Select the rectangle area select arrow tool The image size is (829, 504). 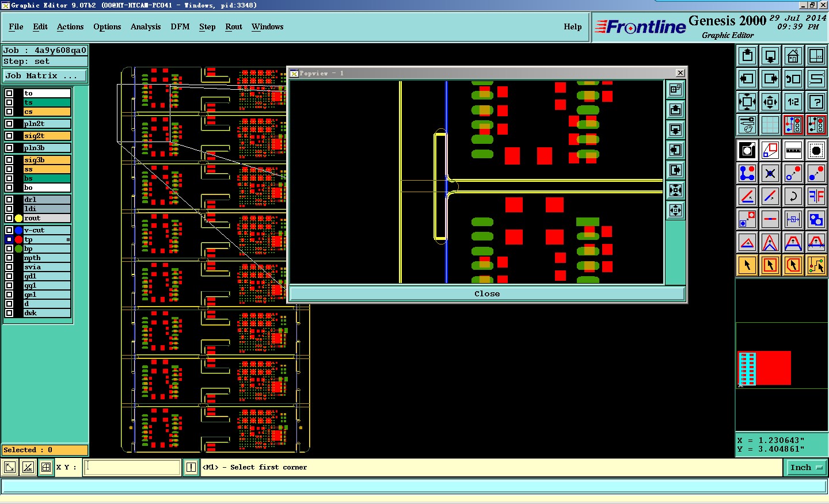pyautogui.click(x=770, y=265)
